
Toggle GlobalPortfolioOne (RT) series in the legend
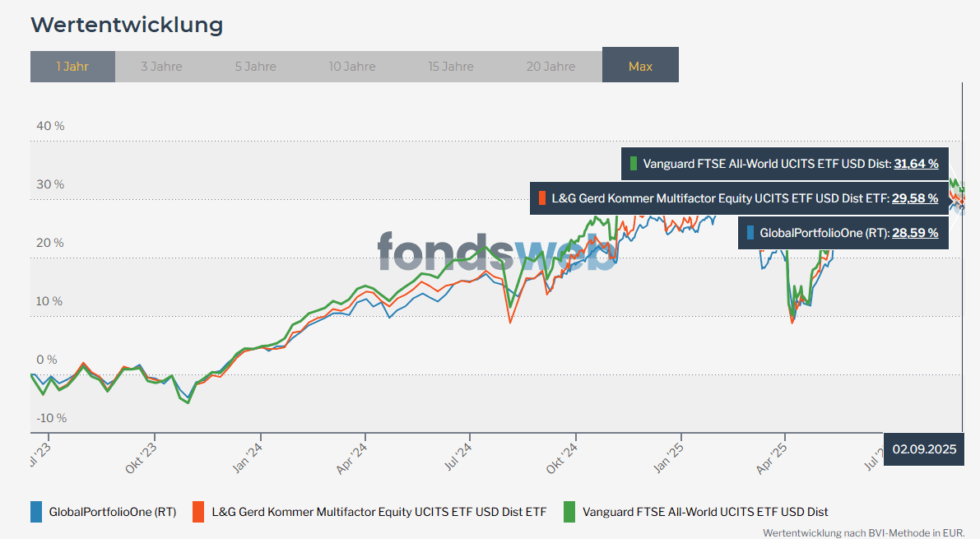pyautogui.click(x=113, y=512)
